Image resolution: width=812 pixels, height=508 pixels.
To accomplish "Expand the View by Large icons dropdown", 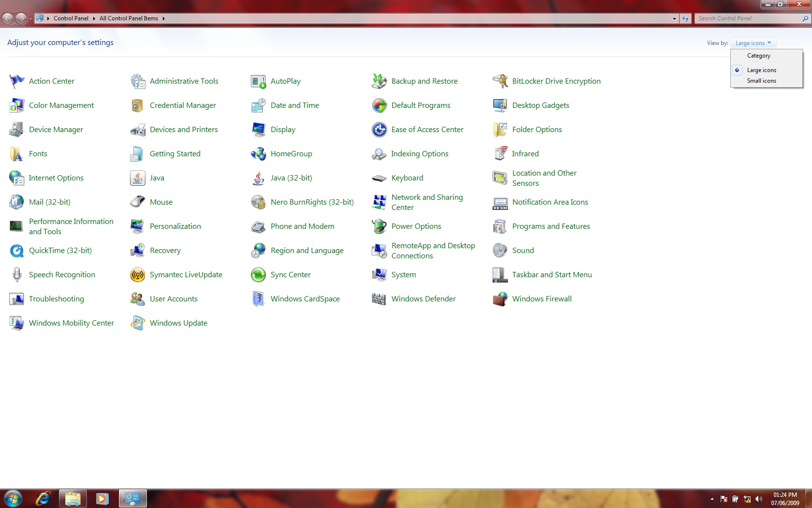I will [x=753, y=43].
